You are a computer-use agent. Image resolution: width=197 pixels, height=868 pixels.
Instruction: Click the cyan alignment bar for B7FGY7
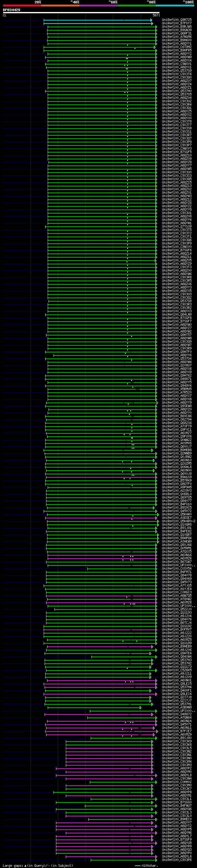98,24
